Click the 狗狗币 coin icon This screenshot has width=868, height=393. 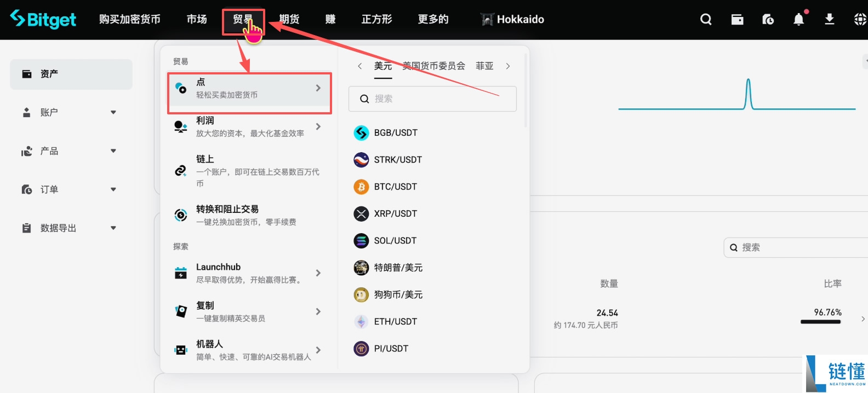(x=361, y=294)
